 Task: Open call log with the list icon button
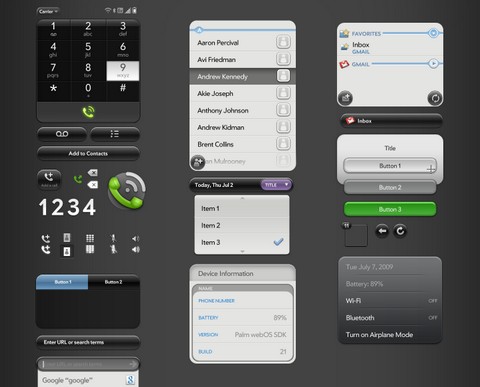click(x=115, y=134)
